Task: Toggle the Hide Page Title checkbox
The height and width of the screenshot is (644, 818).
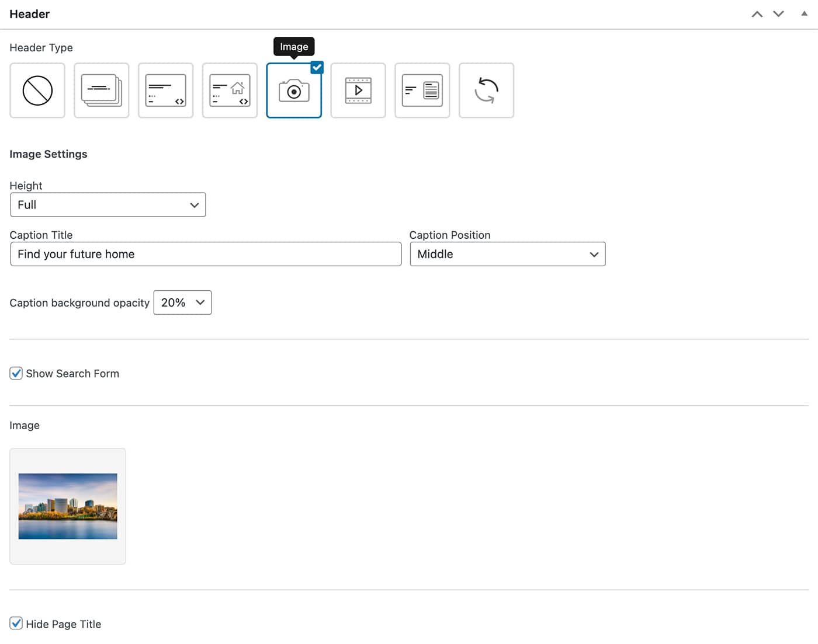Action: (x=16, y=624)
